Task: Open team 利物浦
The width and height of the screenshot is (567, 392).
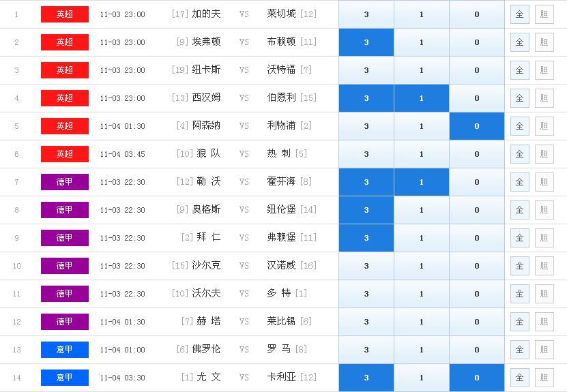Action: coord(281,125)
